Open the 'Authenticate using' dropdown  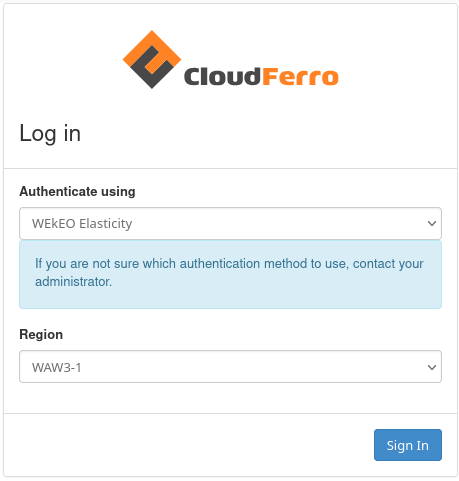(230, 223)
